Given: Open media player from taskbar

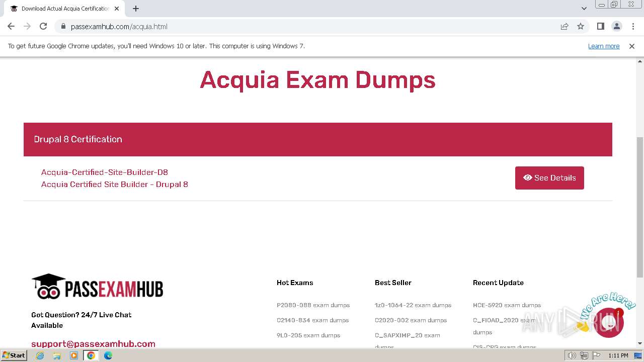Looking at the screenshot, I should 74,355.
